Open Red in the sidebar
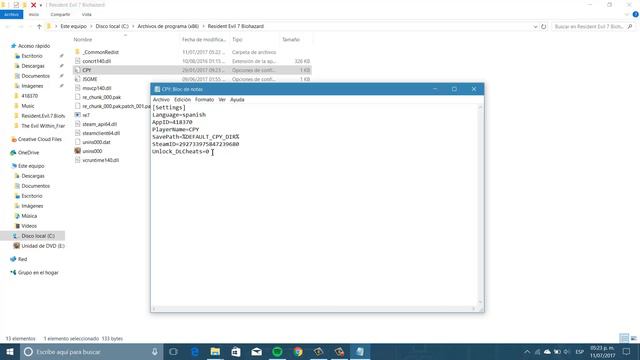Image resolution: width=640 pixels, height=360 pixels. pyautogui.click(x=22, y=259)
